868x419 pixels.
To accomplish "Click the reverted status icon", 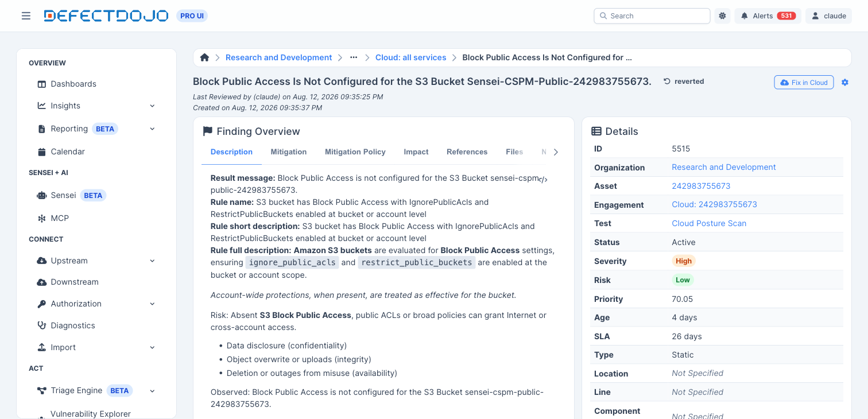I will point(667,82).
